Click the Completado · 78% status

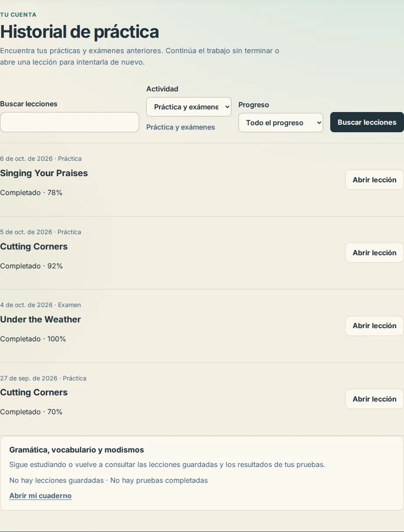coord(31,192)
